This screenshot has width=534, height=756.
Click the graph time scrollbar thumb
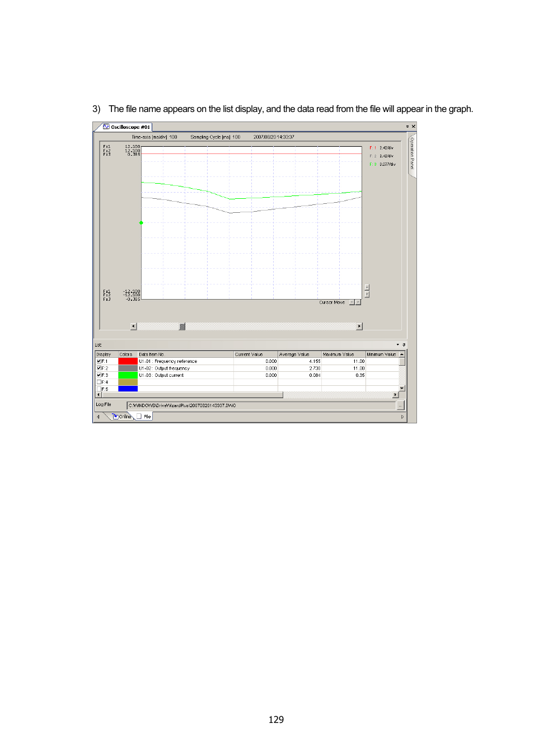click(x=182, y=326)
